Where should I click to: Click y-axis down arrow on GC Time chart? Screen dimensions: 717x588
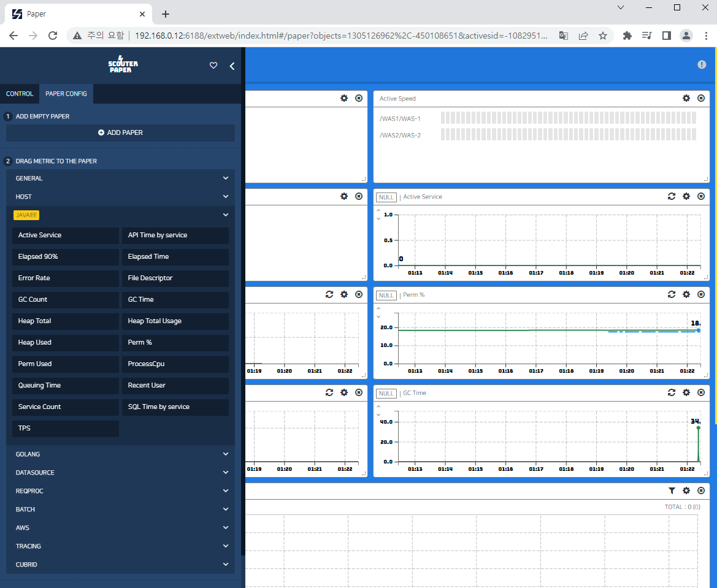click(x=378, y=414)
